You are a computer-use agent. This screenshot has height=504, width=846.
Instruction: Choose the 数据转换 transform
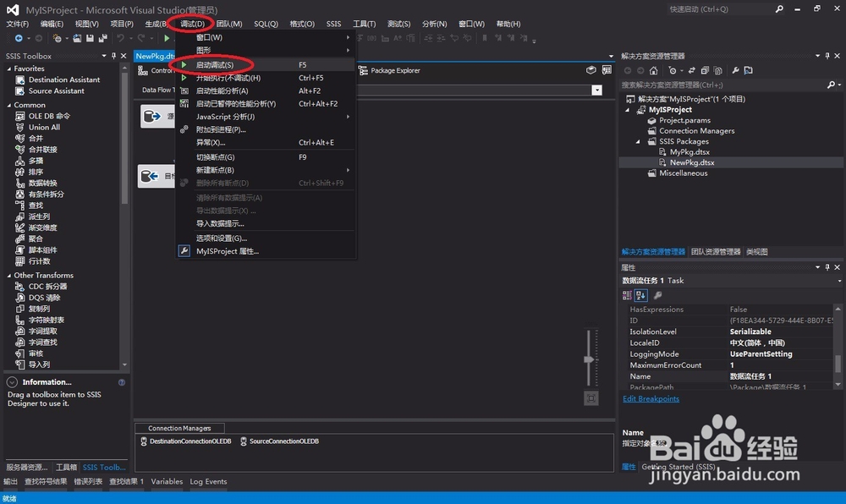point(42,184)
